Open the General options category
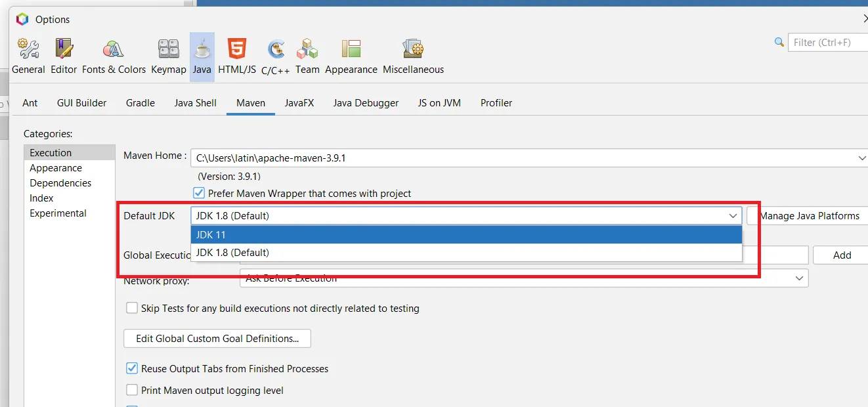Viewport: 868px width, 407px height. [x=28, y=56]
